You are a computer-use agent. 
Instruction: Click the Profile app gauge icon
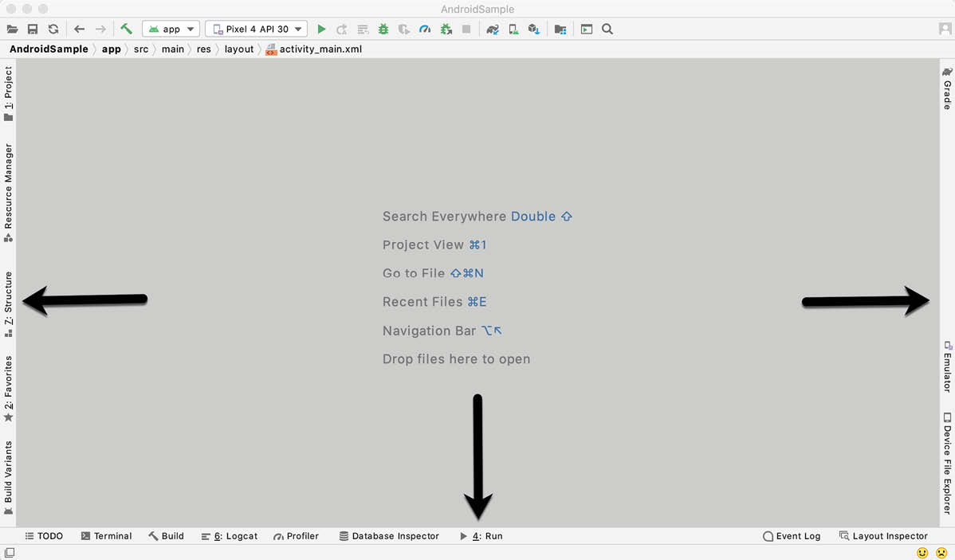click(425, 29)
